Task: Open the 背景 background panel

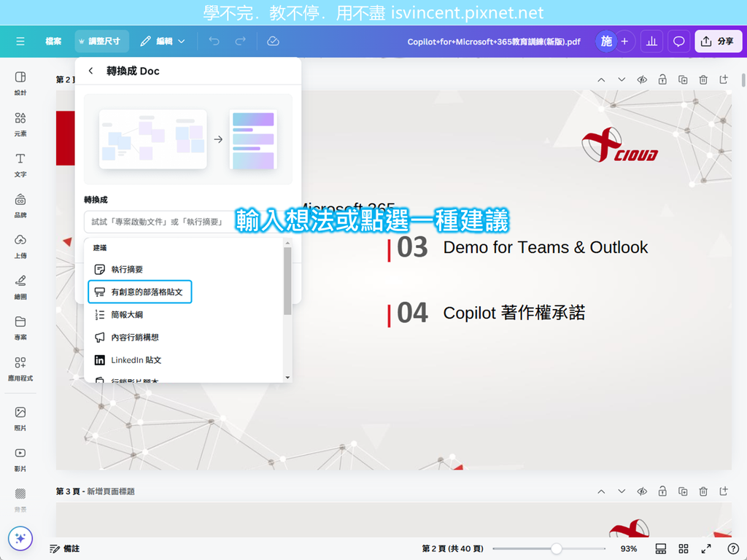Action: click(20, 499)
